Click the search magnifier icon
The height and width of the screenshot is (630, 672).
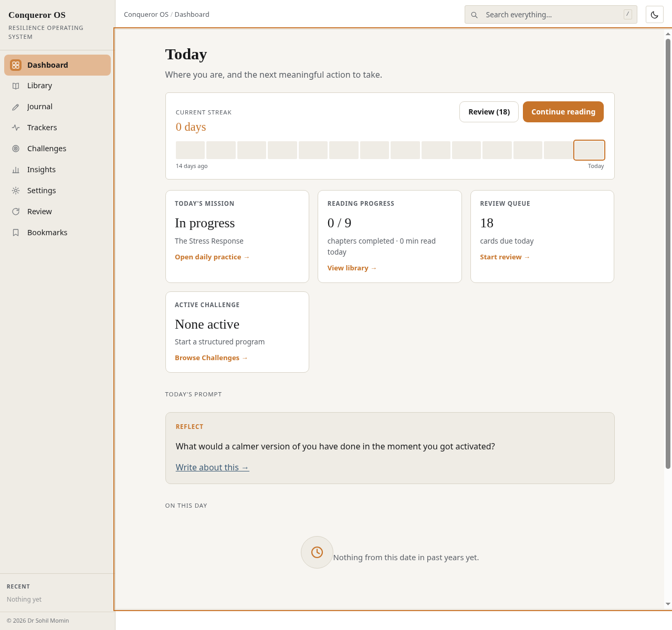474,15
